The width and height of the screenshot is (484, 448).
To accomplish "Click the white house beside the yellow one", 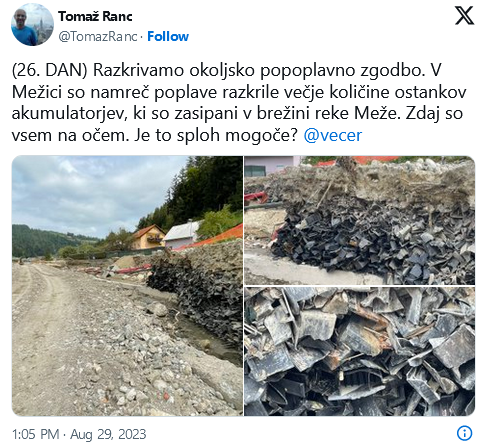I will tap(182, 235).
